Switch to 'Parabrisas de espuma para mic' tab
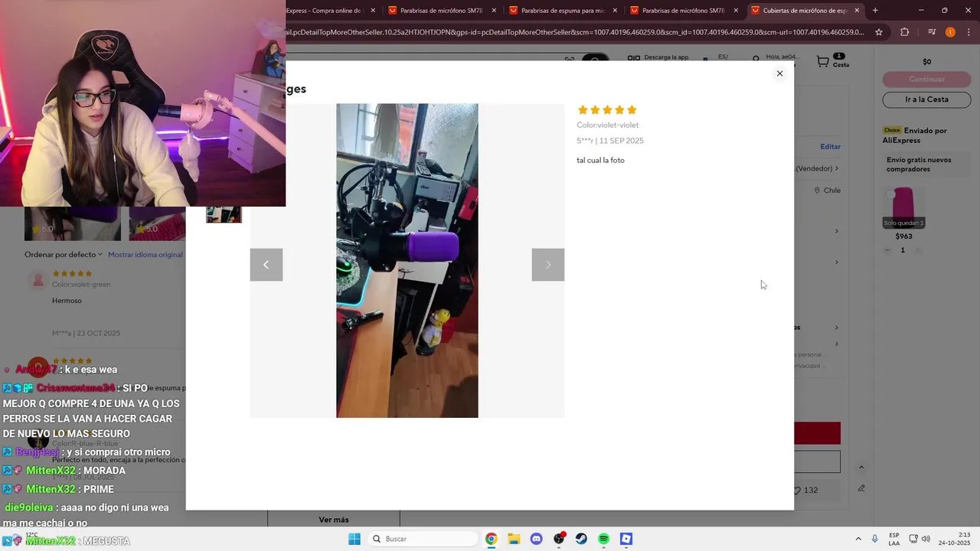 [x=563, y=11]
